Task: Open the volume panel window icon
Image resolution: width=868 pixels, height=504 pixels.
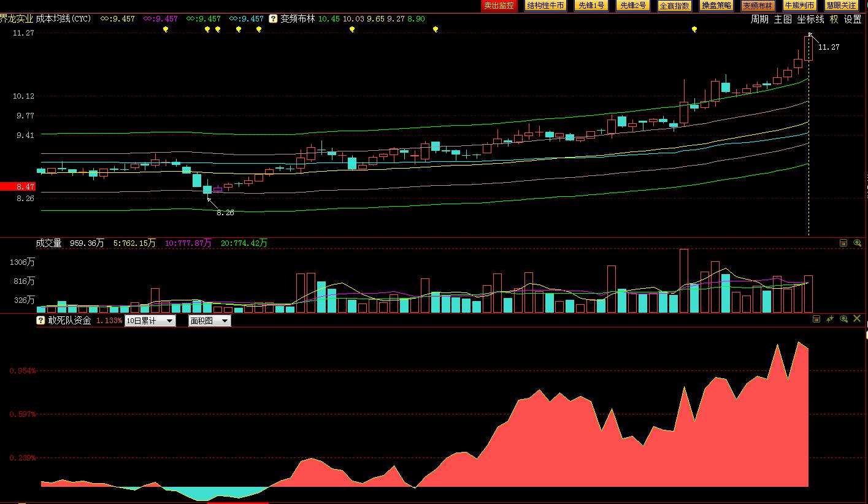Action: coord(843,243)
